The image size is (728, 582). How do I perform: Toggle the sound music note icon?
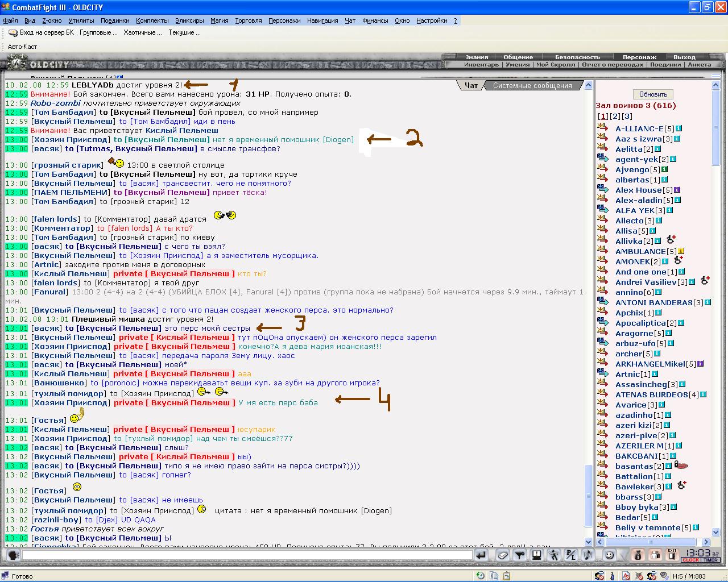(x=588, y=555)
